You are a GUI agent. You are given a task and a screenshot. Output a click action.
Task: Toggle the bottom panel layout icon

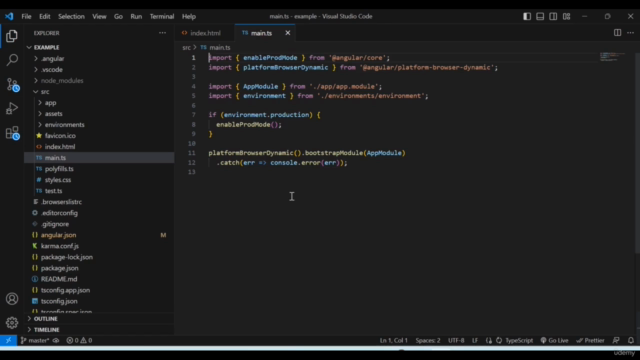pyautogui.click(x=540, y=16)
